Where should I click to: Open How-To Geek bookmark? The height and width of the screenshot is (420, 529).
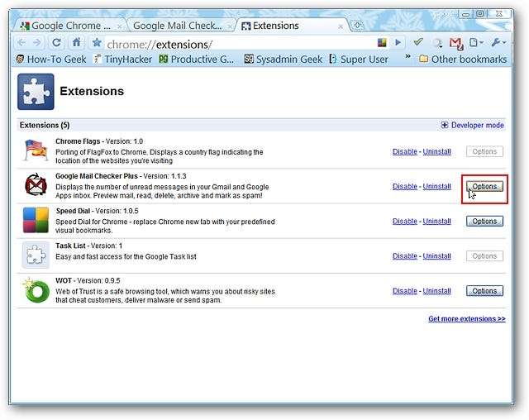(51, 60)
